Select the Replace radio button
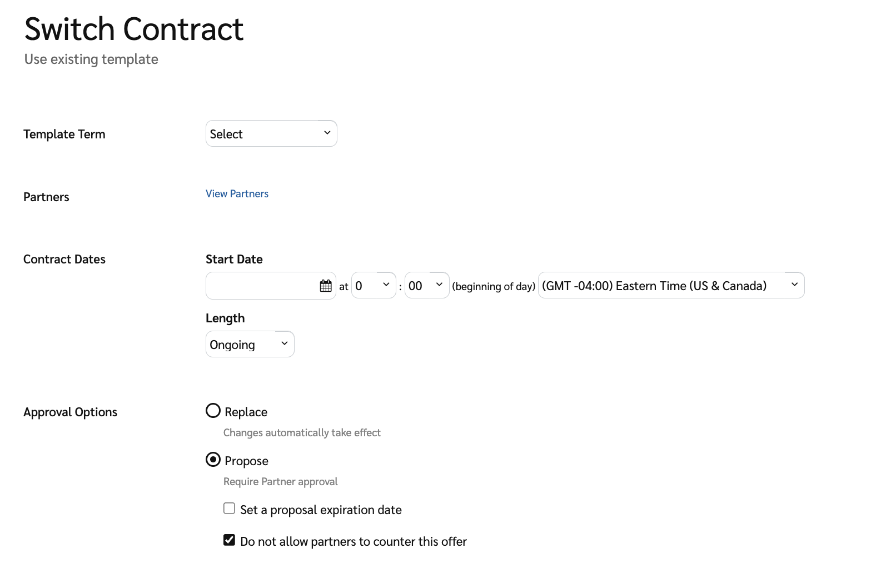The height and width of the screenshot is (588, 886). (213, 411)
